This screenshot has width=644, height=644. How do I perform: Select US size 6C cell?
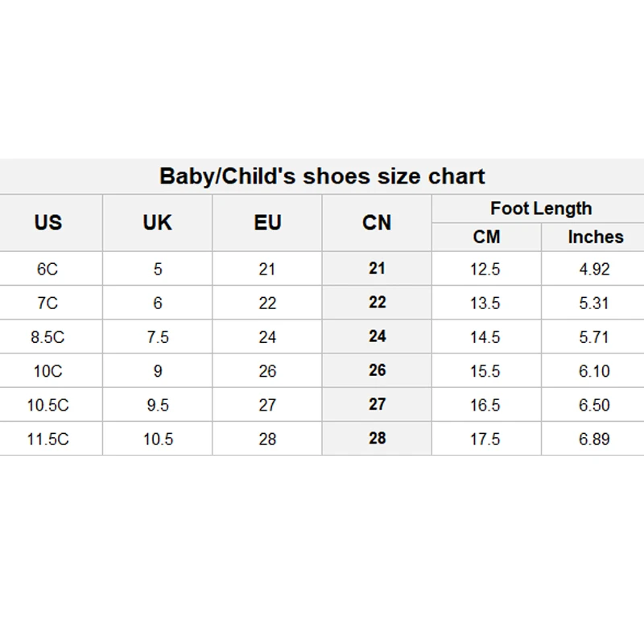click(x=47, y=269)
